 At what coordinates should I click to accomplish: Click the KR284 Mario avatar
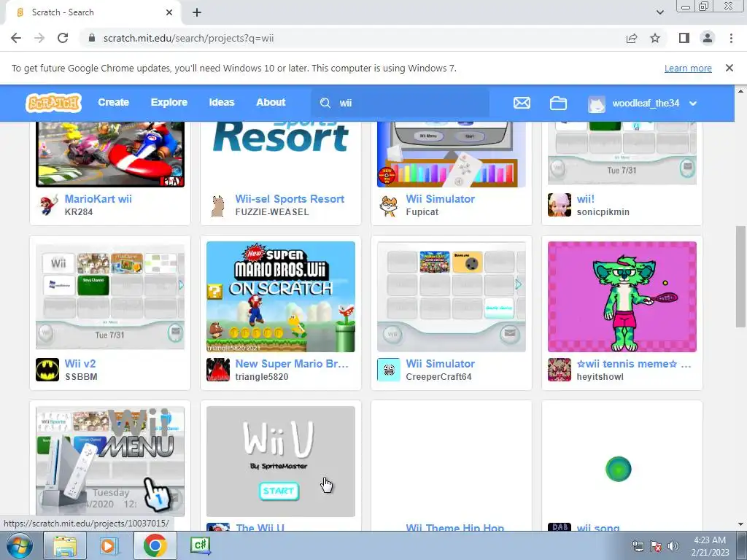click(x=47, y=205)
